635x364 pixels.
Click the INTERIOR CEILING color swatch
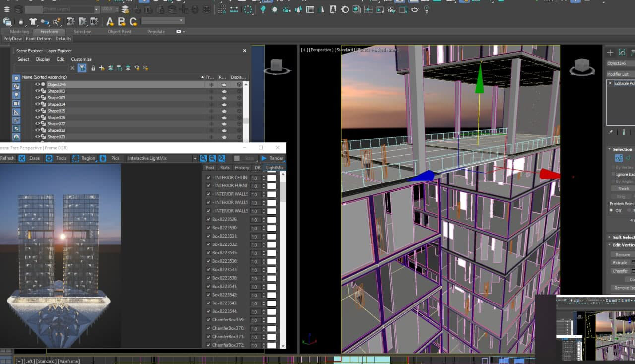[271, 178]
